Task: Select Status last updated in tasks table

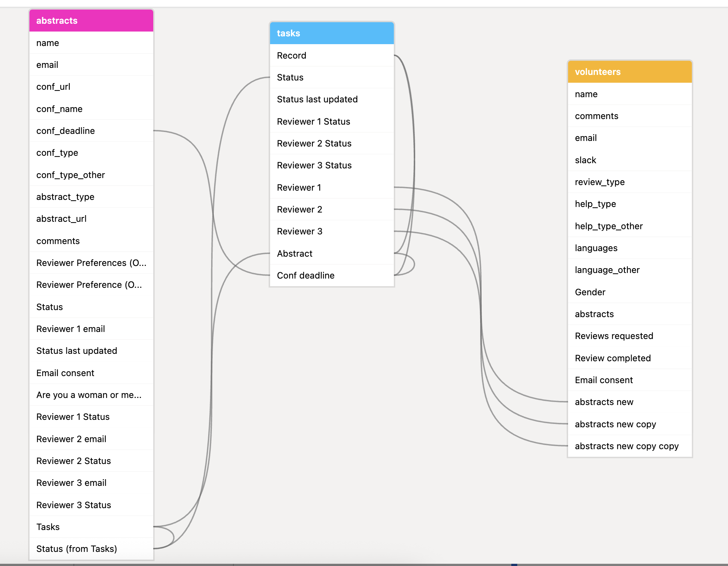Action: tap(332, 99)
